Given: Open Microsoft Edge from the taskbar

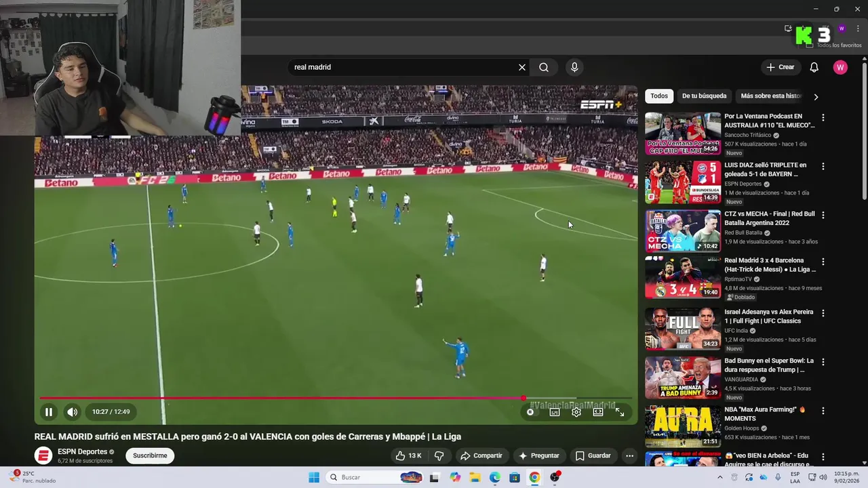Looking at the screenshot, I should point(495,477).
